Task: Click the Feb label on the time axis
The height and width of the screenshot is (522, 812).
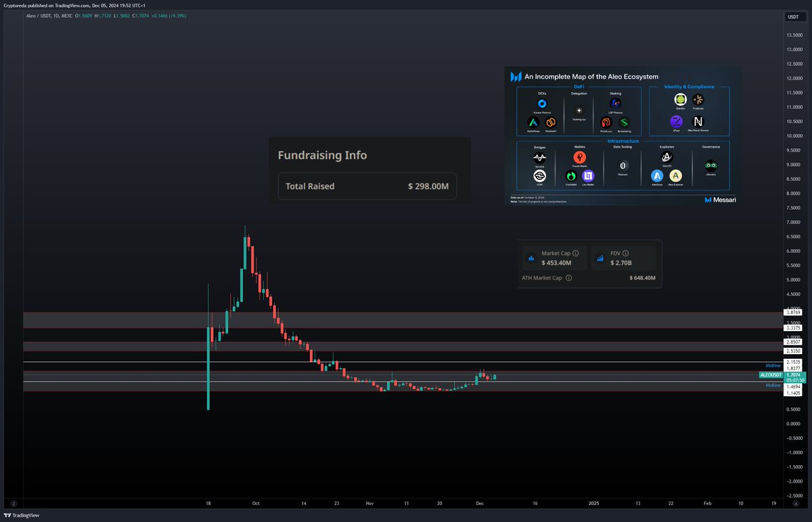Action: (x=707, y=503)
